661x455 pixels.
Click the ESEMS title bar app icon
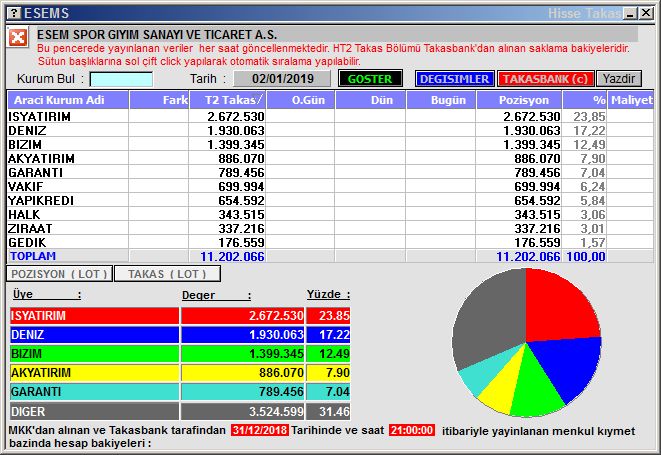coord(11,12)
